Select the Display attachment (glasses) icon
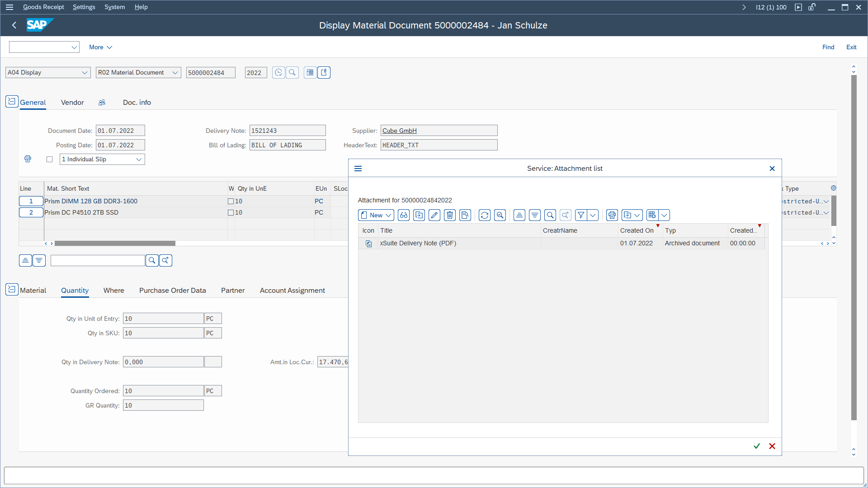 pos(404,215)
